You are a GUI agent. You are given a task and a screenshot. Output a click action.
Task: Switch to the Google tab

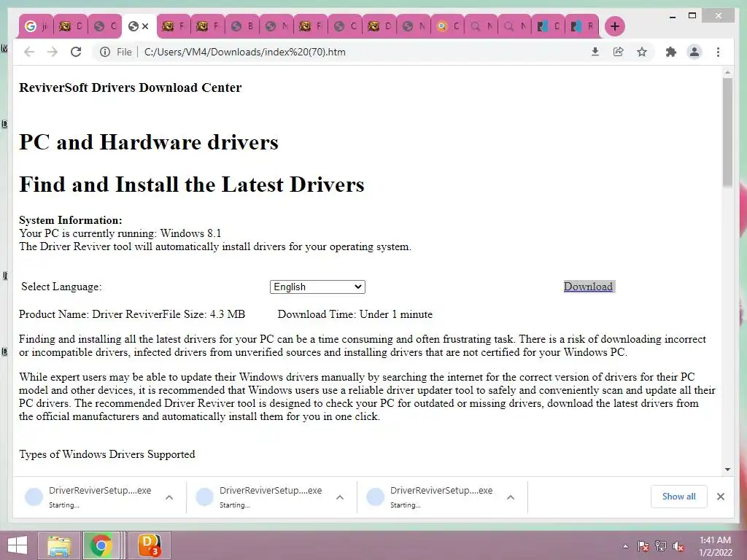point(36,26)
